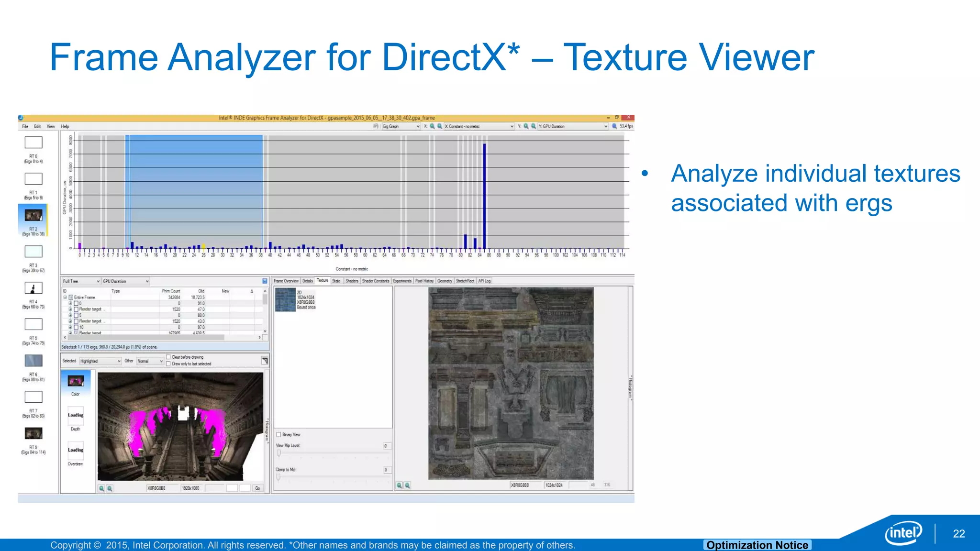Select the RT 3 render target thumbnail
This screenshot has width=980, height=551.
point(33,252)
